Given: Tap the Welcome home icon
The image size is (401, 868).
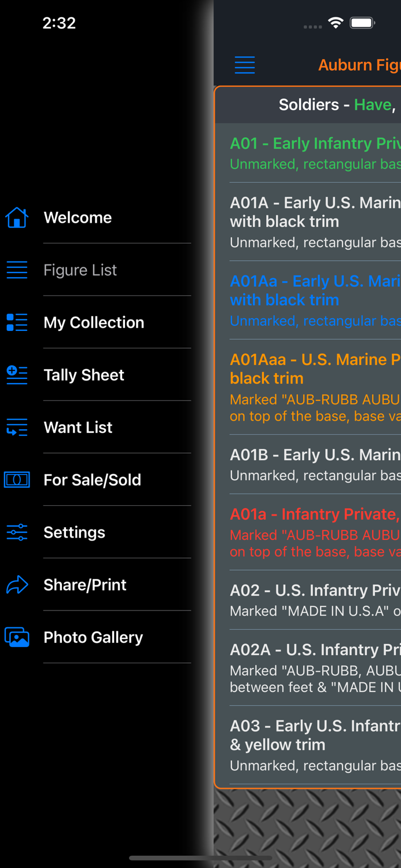Looking at the screenshot, I should (17, 218).
